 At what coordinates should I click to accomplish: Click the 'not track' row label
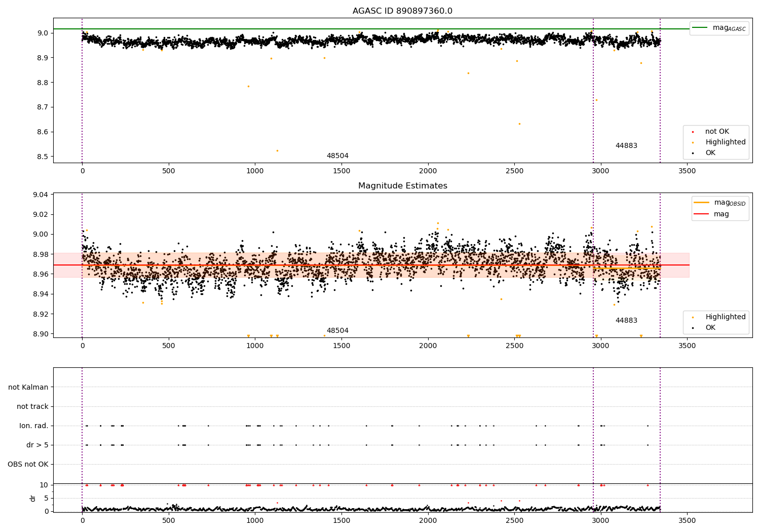[32, 407]
